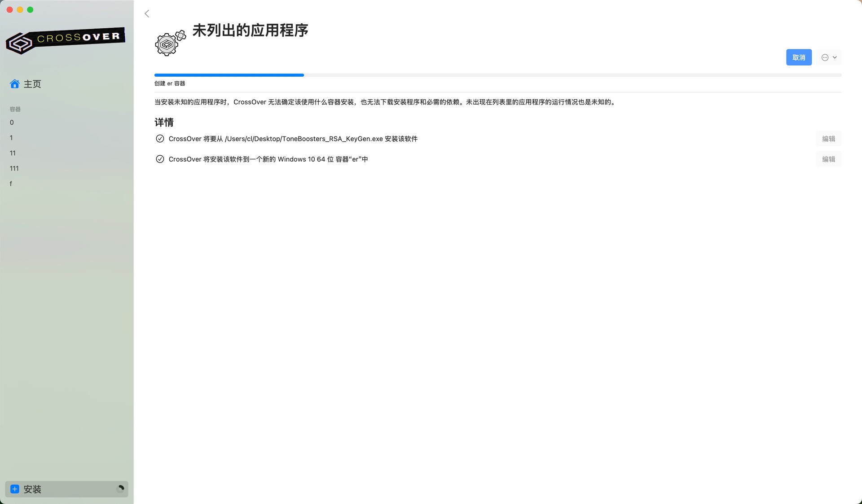
Task: Edit the target bottle "er" entry
Action: click(x=828, y=159)
